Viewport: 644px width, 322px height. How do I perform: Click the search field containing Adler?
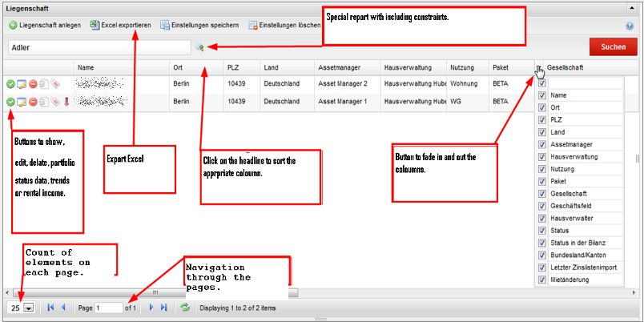100,47
